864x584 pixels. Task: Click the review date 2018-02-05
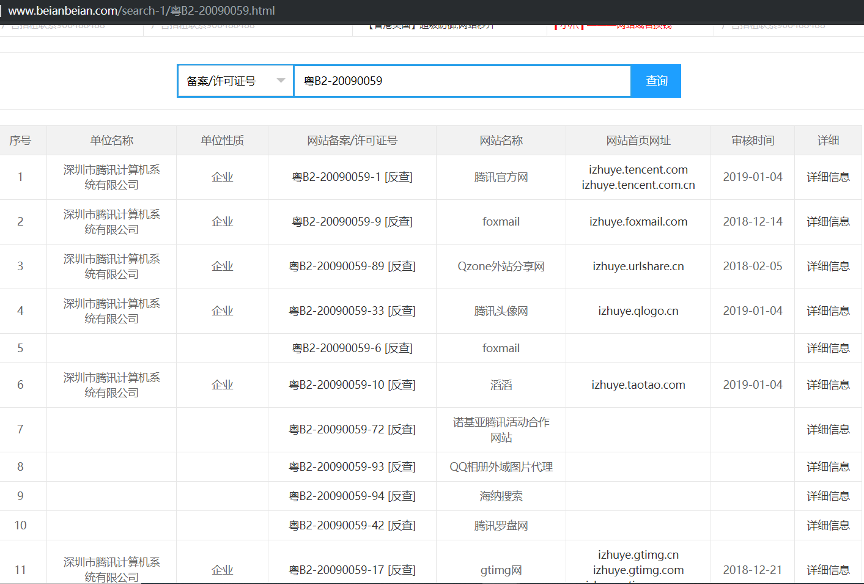(753, 266)
